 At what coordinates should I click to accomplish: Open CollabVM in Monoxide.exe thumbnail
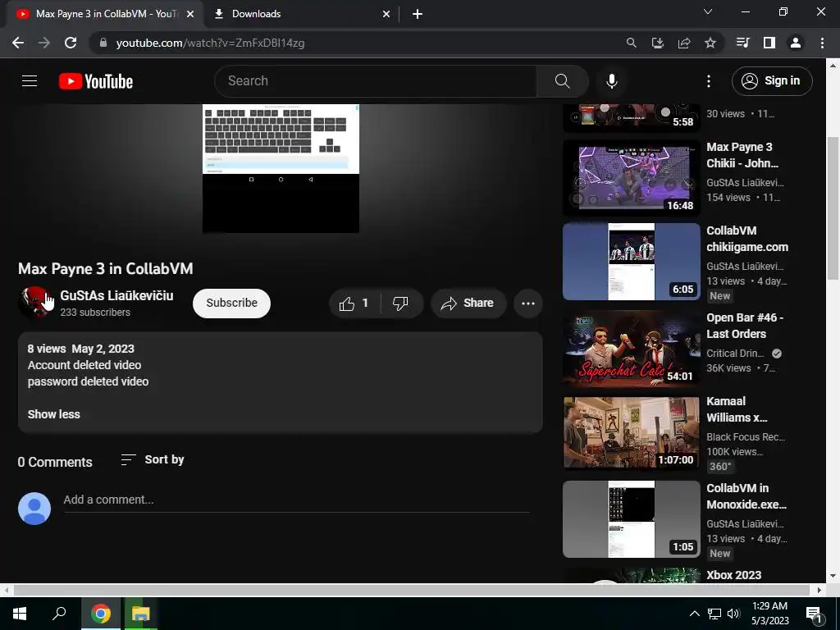pyautogui.click(x=631, y=519)
